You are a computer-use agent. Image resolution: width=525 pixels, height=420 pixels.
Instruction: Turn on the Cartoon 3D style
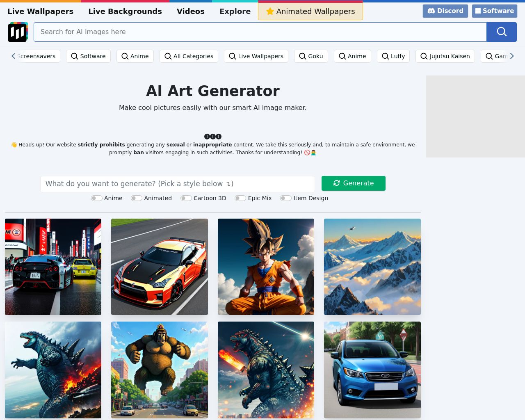(186, 198)
